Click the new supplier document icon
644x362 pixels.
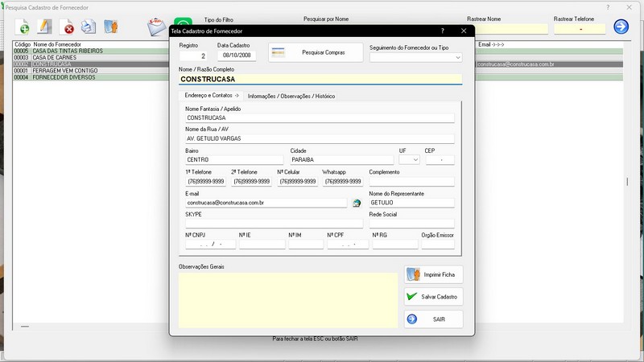click(23, 27)
